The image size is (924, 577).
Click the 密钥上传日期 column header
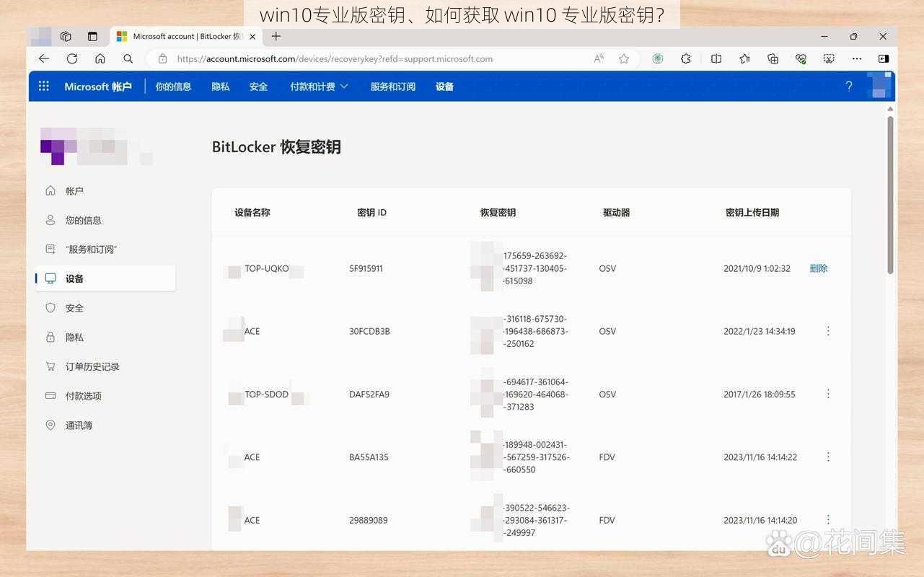[752, 213]
